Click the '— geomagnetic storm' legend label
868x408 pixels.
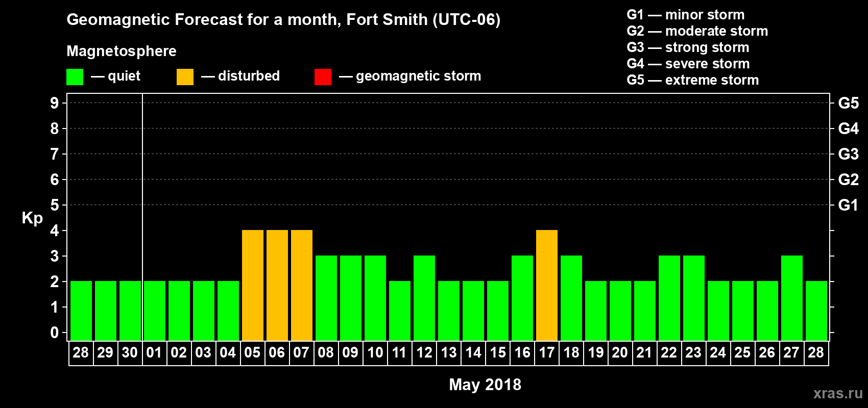[x=410, y=76]
